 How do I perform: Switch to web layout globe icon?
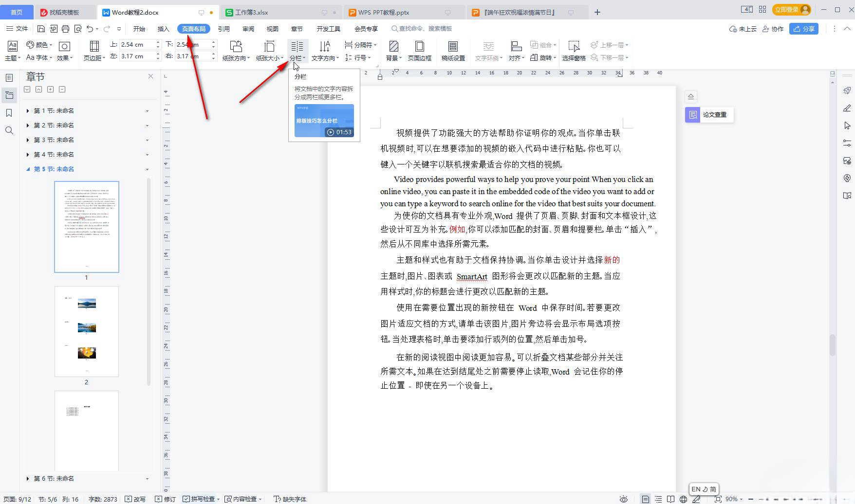pyautogui.click(x=683, y=499)
